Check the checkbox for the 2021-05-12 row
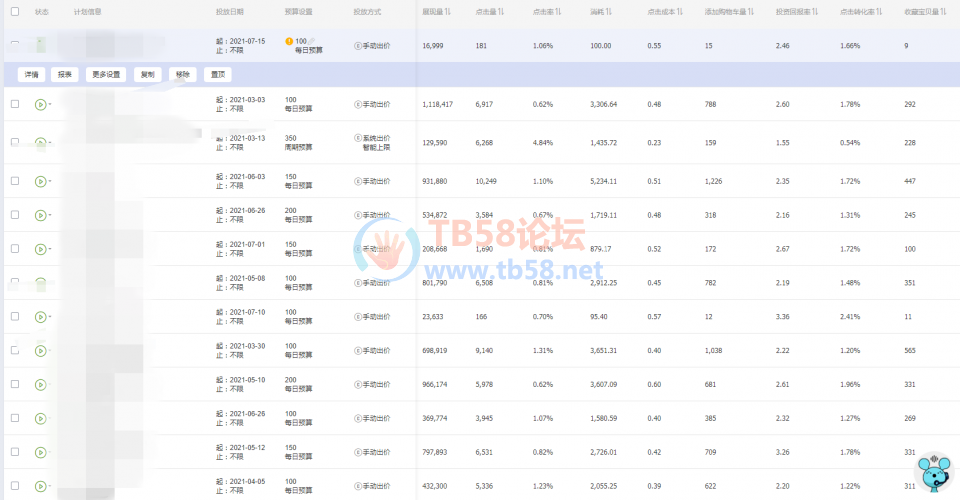 pyautogui.click(x=15, y=452)
